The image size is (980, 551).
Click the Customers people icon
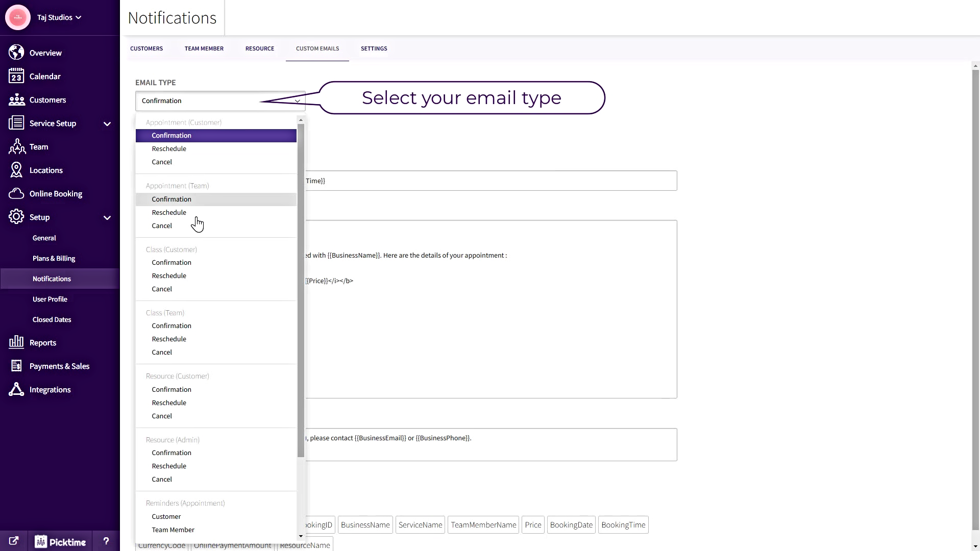(16, 100)
